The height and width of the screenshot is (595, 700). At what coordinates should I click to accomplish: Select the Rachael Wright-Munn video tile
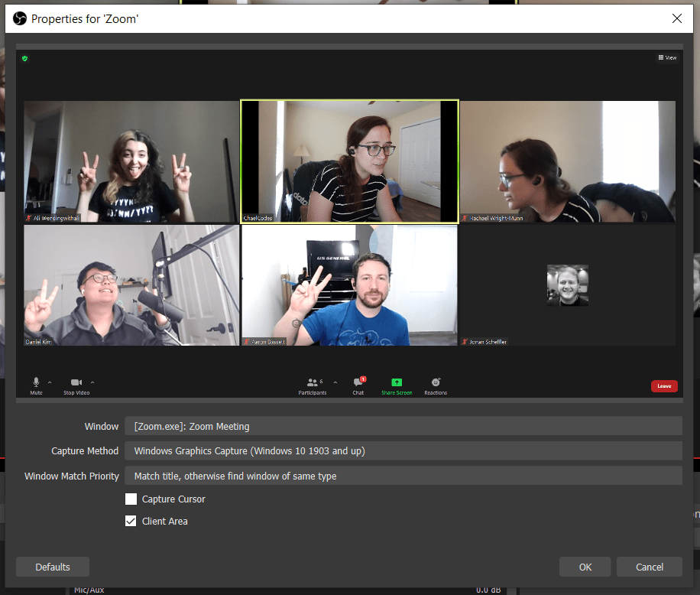coord(567,161)
